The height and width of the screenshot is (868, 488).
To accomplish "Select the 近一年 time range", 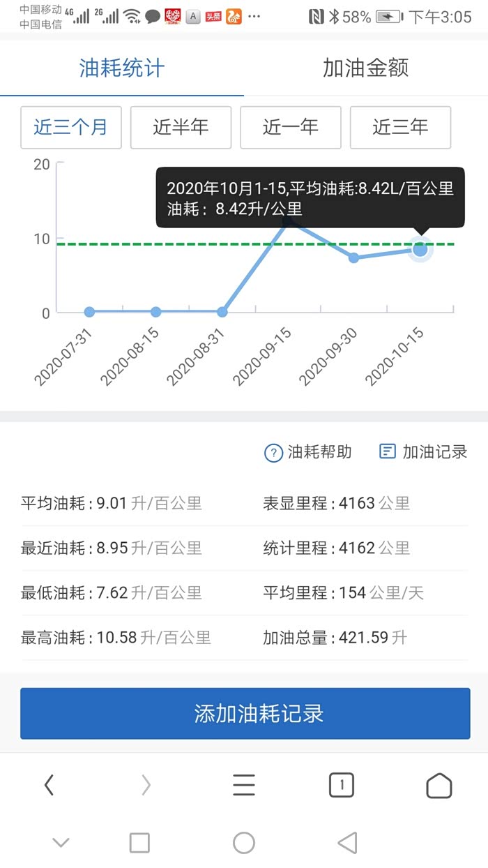I will [291, 128].
